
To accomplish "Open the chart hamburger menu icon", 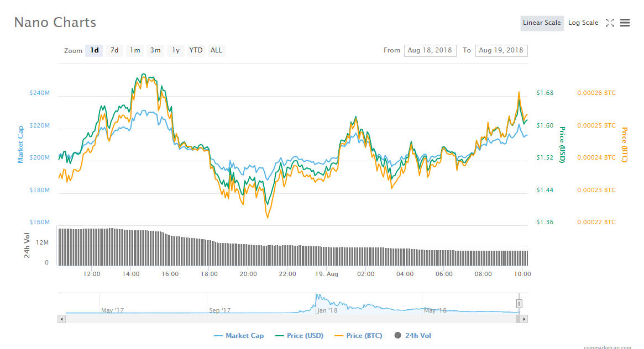I will pos(625,23).
